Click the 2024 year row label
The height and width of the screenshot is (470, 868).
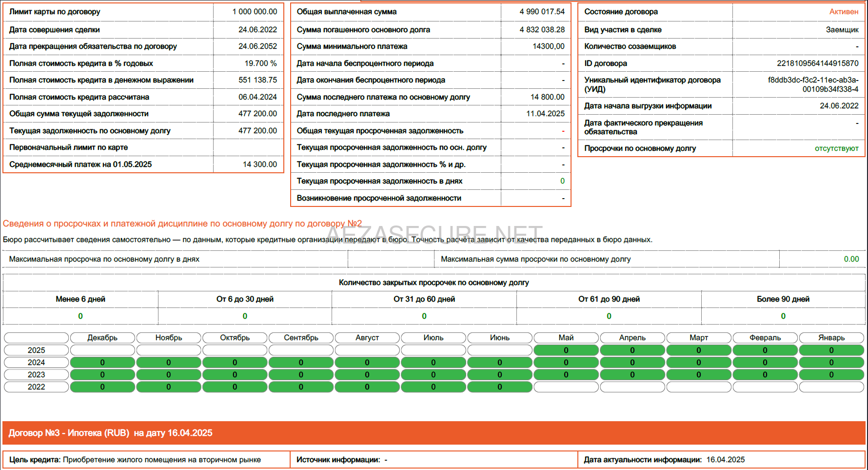click(36, 362)
